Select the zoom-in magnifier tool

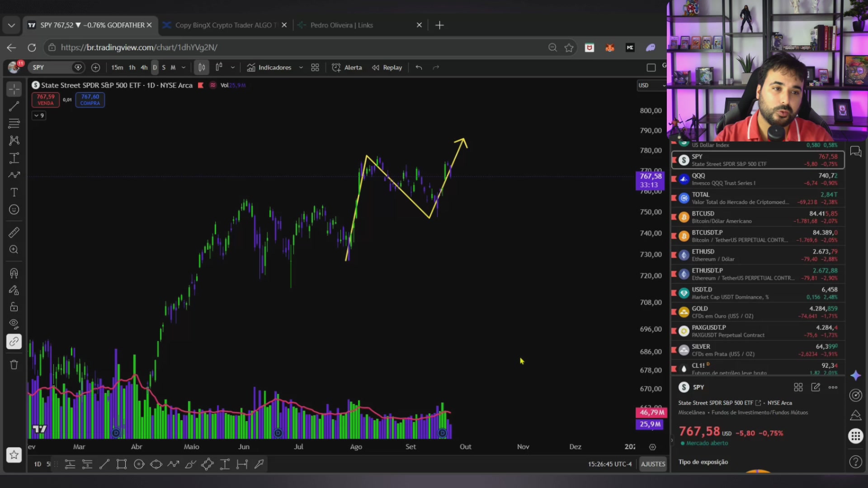click(14, 249)
